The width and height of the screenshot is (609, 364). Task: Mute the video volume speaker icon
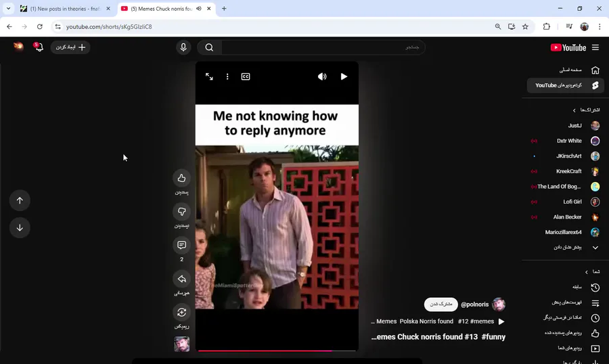[x=322, y=76]
